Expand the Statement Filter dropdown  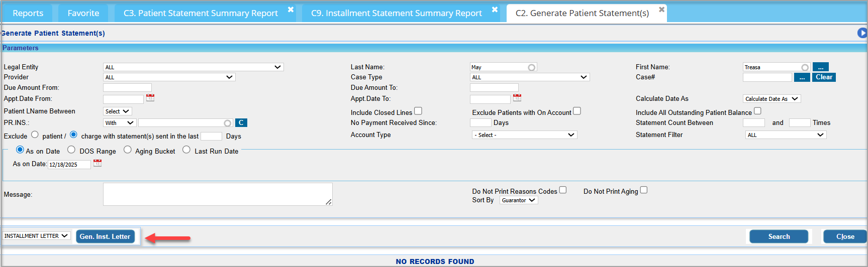[786, 135]
